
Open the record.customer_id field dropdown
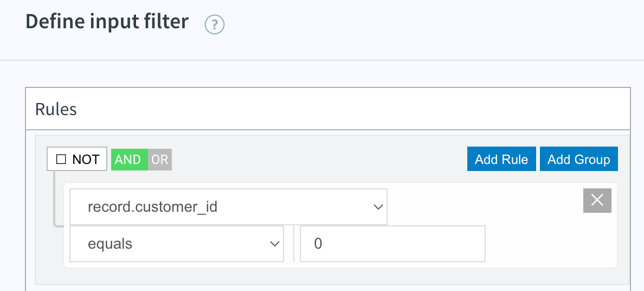click(228, 207)
